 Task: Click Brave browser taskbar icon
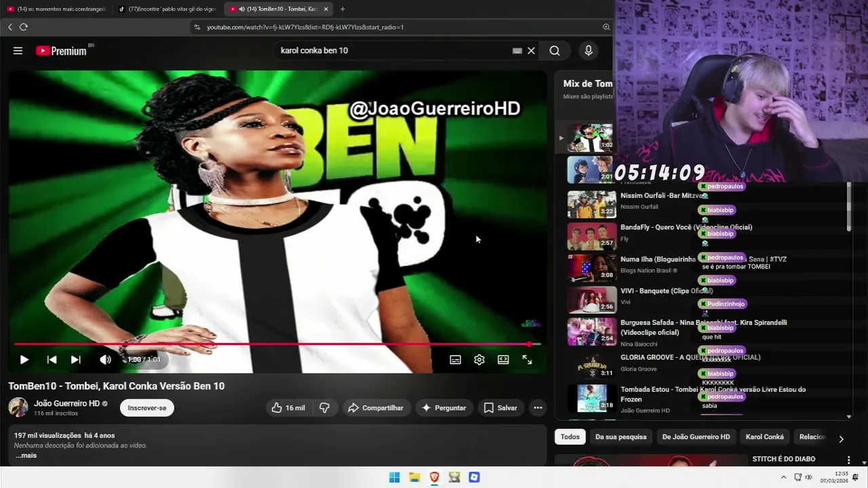point(435,477)
